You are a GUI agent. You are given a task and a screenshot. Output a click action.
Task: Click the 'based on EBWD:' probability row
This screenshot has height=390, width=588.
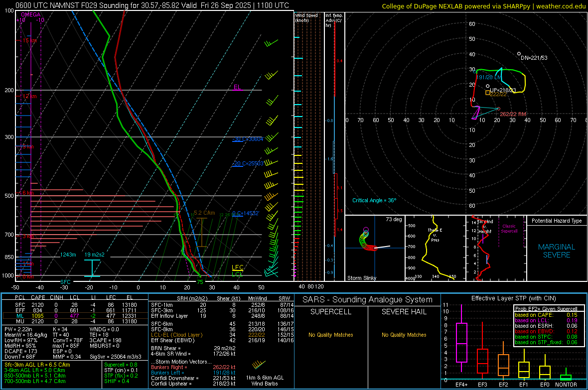click(x=546, y=331)
